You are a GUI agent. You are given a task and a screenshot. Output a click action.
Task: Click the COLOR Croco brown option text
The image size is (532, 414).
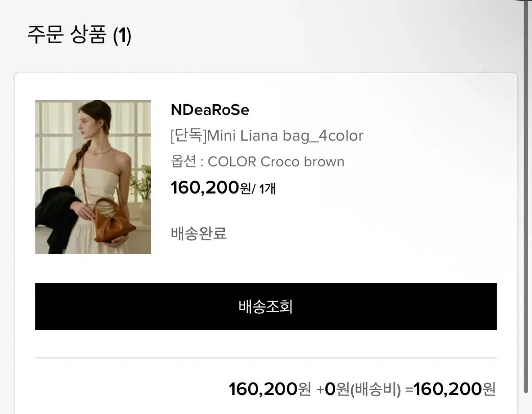click(276, 162)
